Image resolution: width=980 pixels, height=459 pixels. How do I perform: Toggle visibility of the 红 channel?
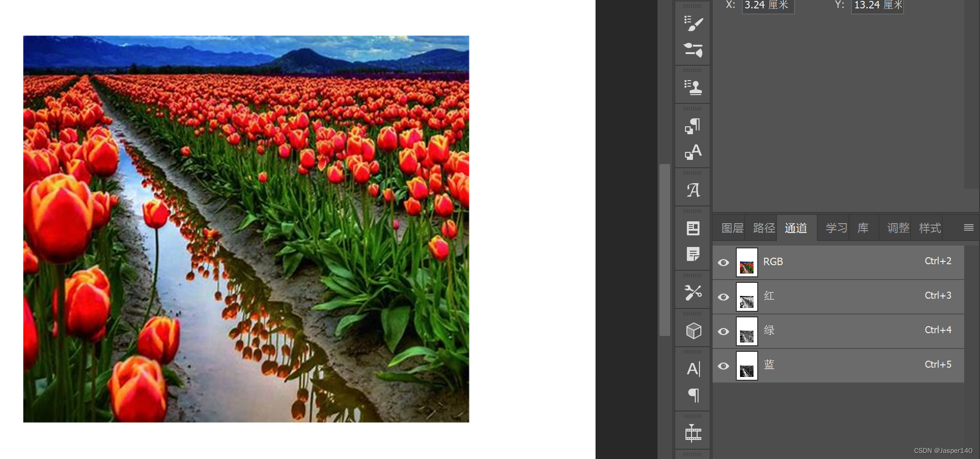723,297
